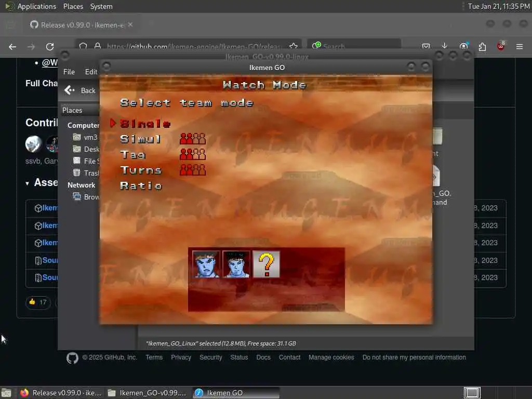Screen dimensions: 532x399
Task: Select Single team mode
Action: tap(145, 124)
